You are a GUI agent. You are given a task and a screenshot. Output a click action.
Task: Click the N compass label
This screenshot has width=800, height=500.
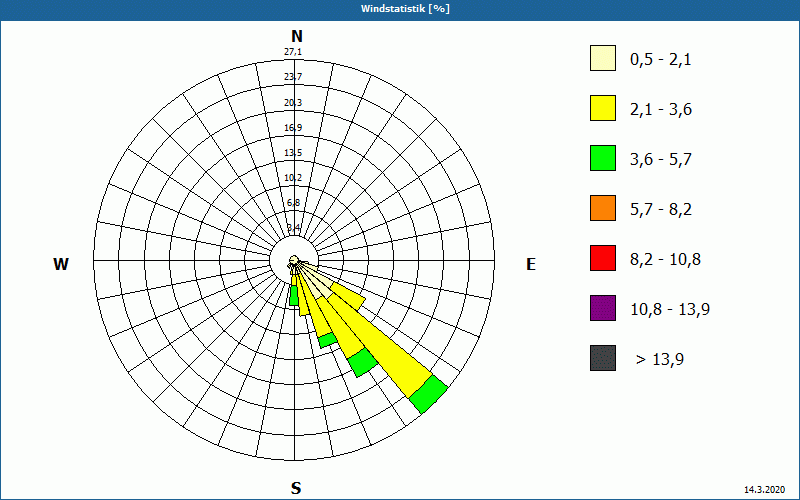coord(296,36)
